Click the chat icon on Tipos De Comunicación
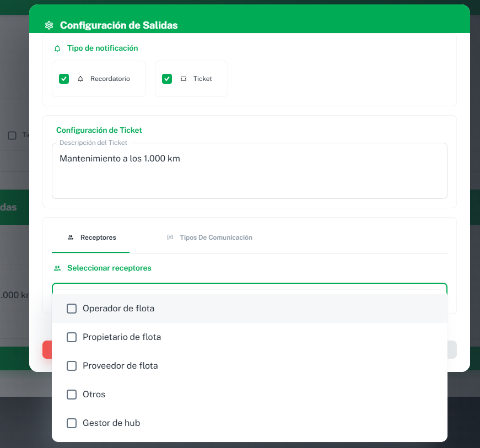The width and height of the screenshot is (480, 448). coord(170,238)
